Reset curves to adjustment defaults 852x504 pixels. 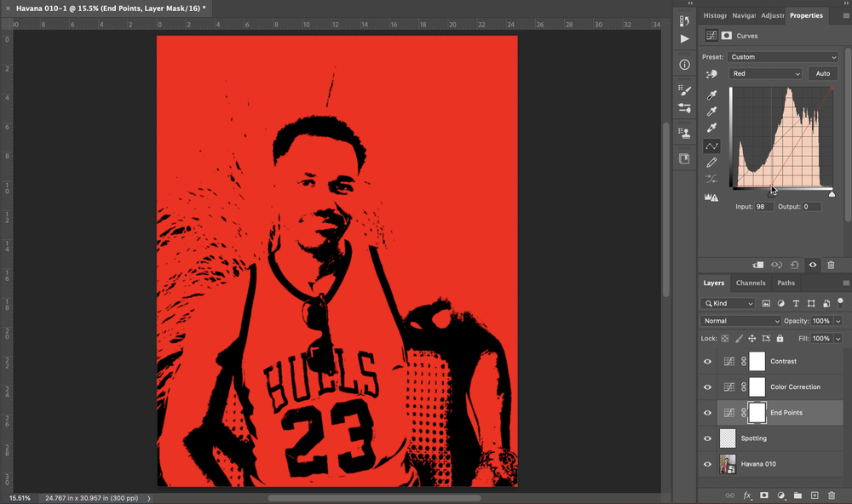tap(794, 265)
